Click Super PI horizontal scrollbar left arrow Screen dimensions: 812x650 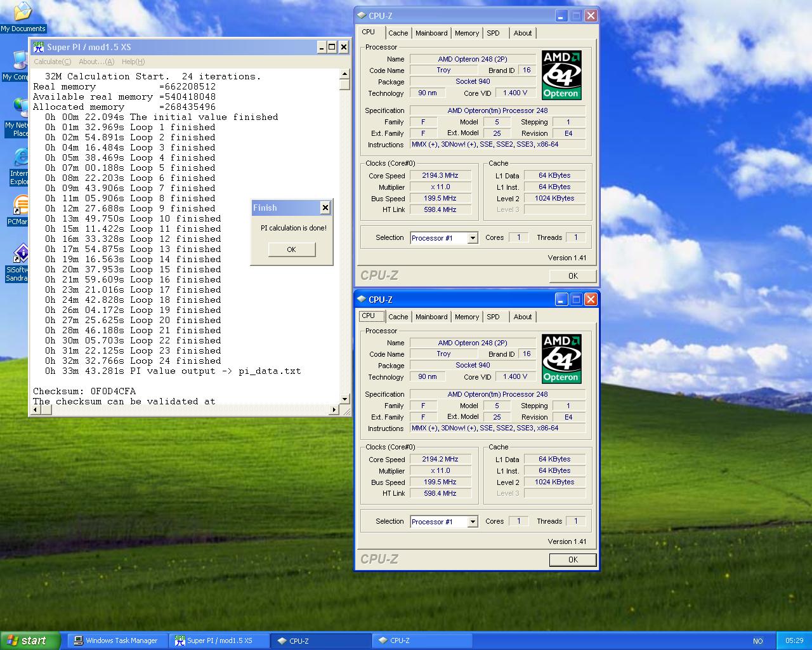[36, 410]
